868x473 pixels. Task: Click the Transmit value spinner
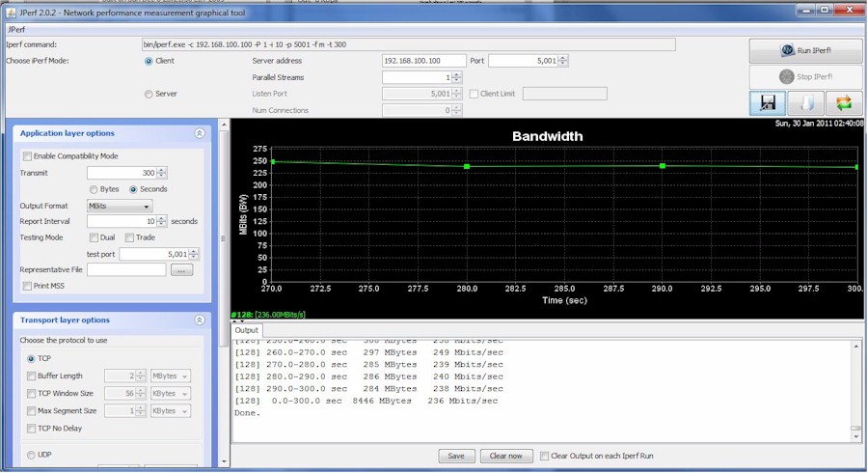click(x=162, y=173)
